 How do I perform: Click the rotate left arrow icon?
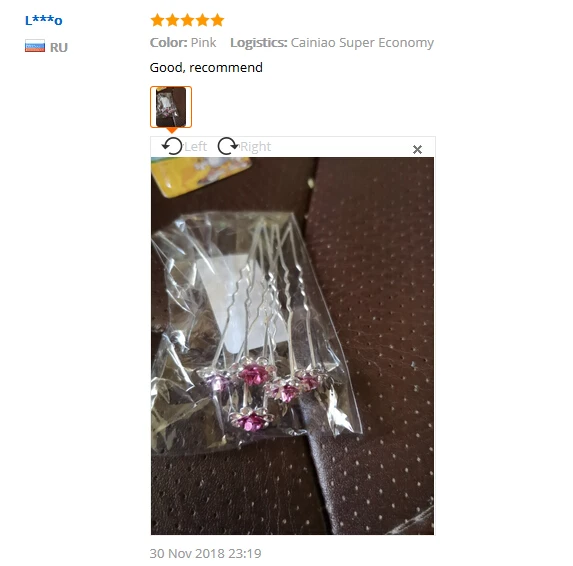pyautogui.click(x=172, y=146)
